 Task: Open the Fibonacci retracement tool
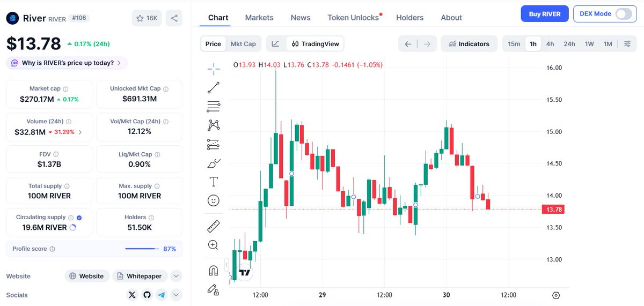point(213,106)
